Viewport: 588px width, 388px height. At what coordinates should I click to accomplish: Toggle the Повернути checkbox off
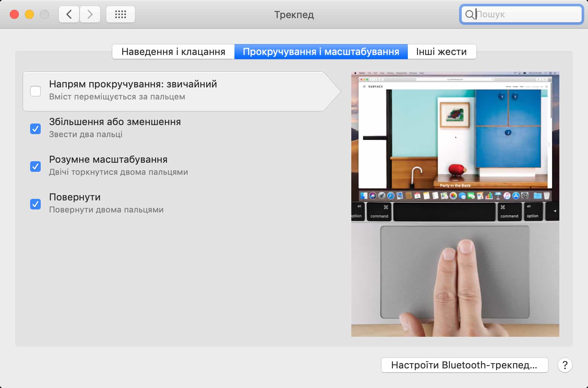pos(35,204)
